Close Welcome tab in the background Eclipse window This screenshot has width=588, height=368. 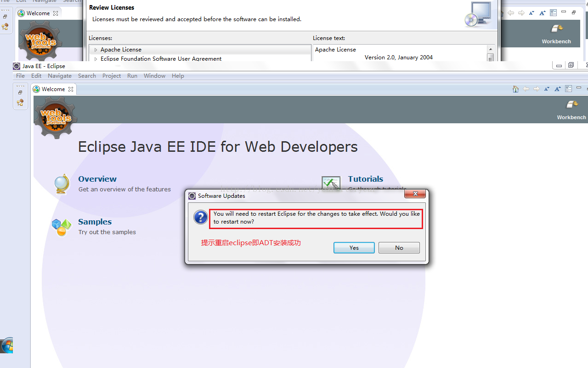tap(56, 13)
